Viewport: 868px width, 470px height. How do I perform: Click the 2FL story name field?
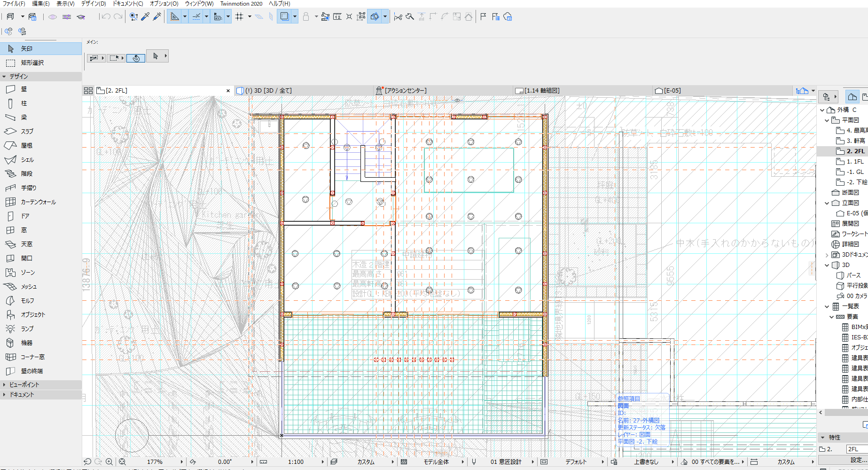pos(857,449)
